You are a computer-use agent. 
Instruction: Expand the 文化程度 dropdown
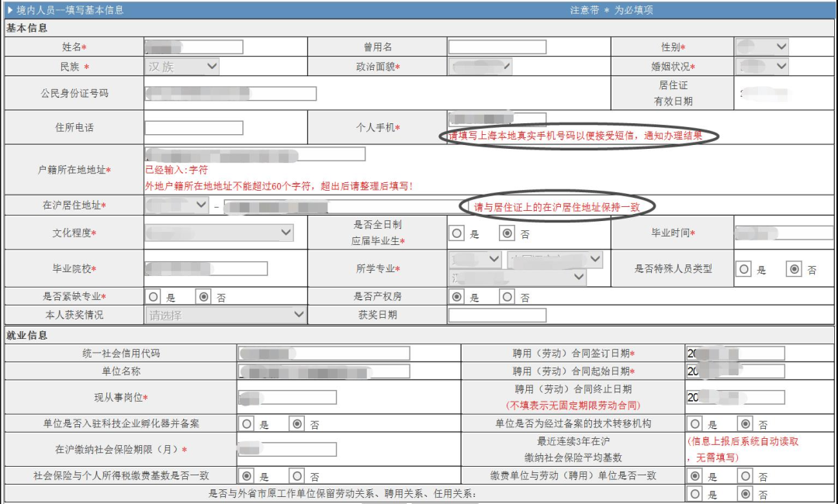[219, 233]
